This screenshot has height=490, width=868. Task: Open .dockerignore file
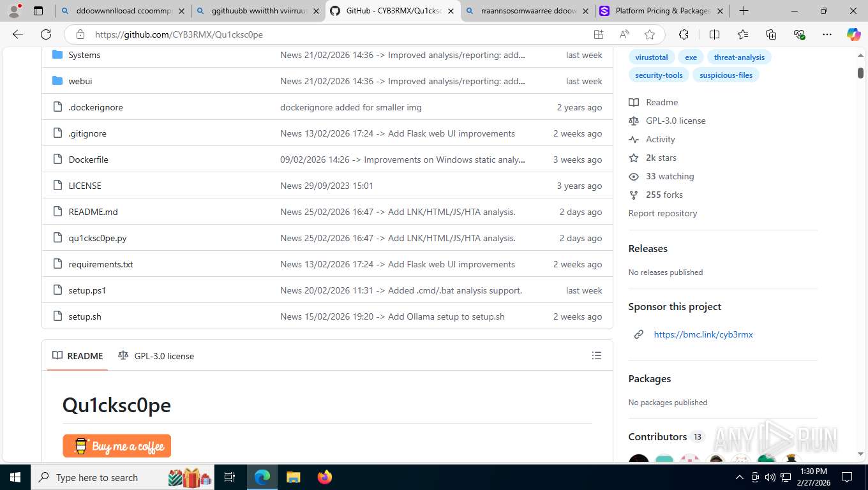click(96, 107)
